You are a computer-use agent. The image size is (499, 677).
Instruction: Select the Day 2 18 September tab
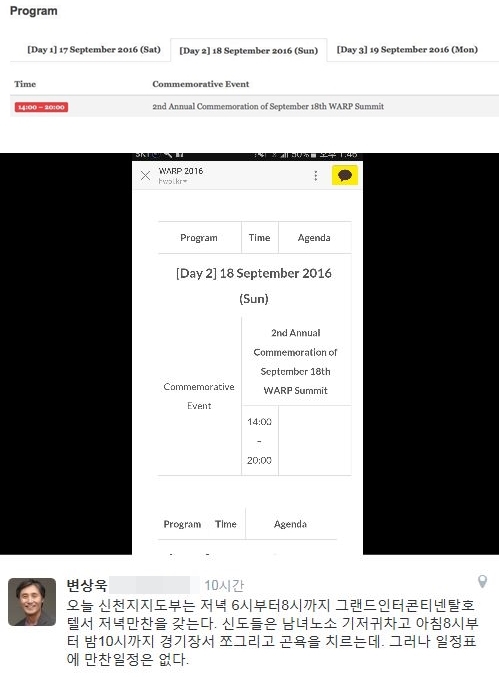pos(249,51)
